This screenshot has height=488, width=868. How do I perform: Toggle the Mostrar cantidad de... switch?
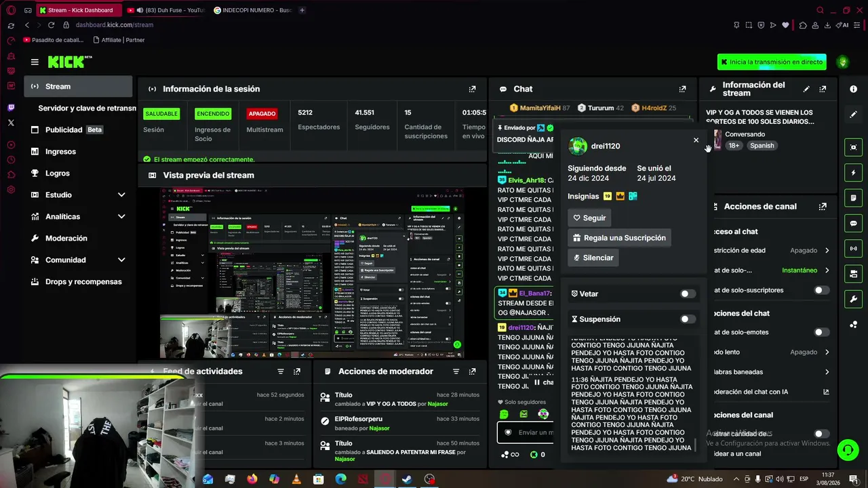(x=821, y=434)
